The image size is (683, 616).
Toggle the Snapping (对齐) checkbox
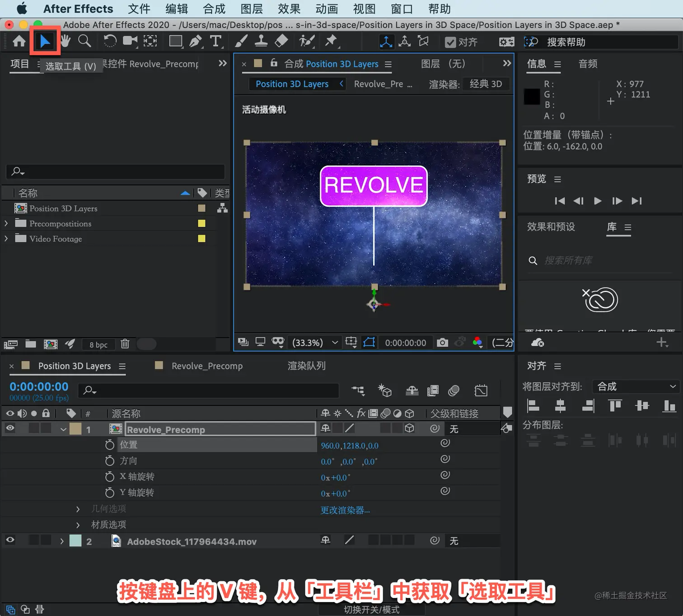click(x=450, y=42)
